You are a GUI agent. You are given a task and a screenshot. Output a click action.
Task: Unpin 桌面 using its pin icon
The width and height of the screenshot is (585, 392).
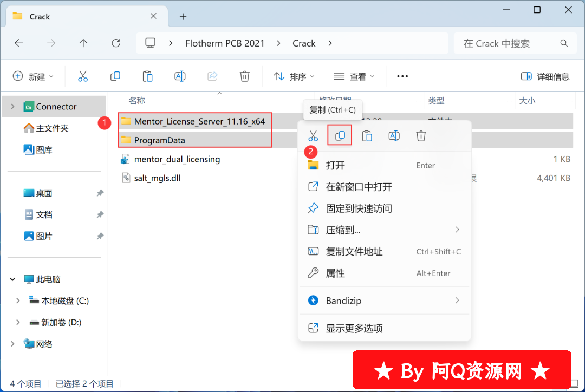click(100, 193)
